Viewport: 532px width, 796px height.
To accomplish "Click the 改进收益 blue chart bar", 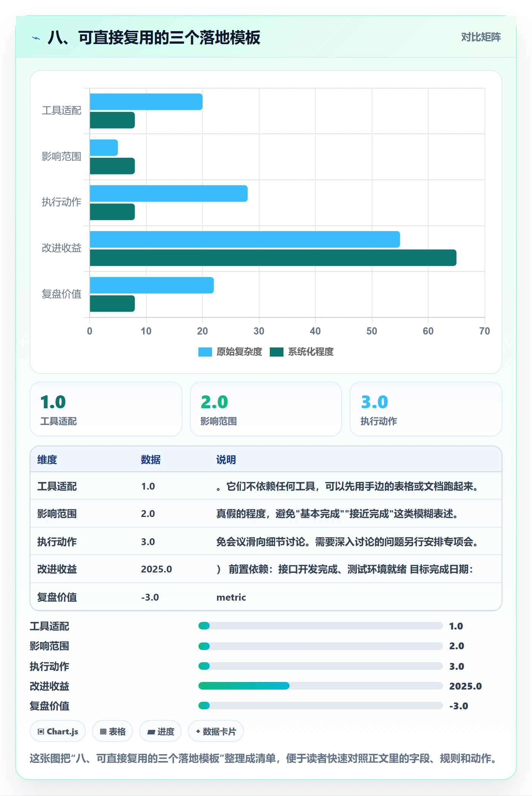I will pos(245,239).
